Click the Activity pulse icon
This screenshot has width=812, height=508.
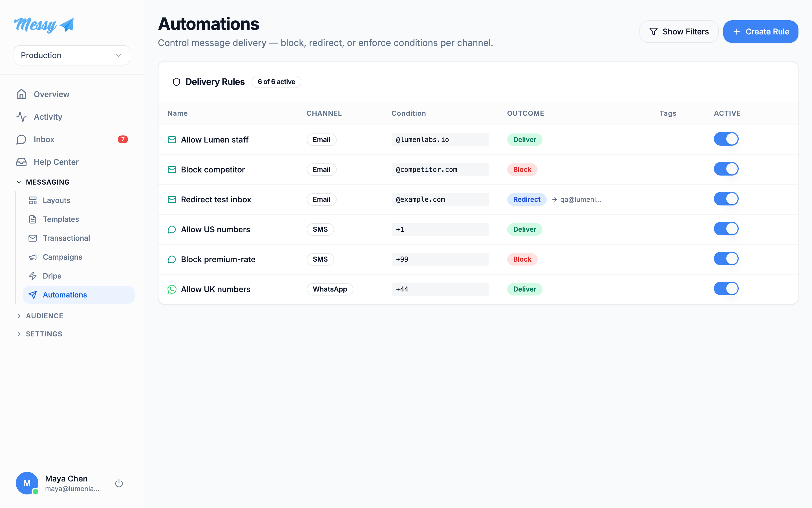point(21,117)
